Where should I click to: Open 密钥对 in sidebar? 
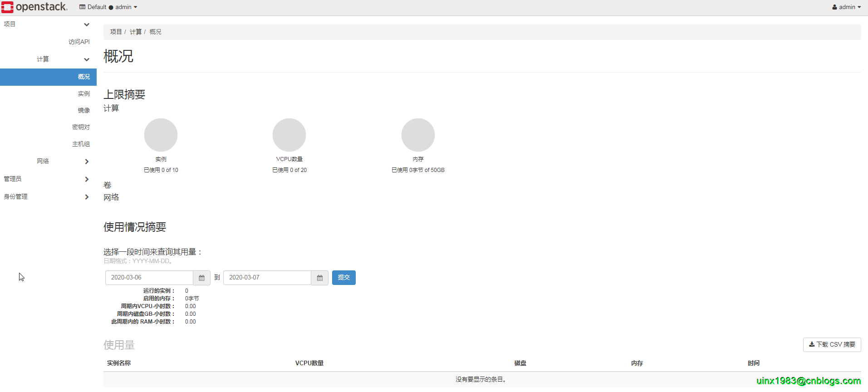(81, 127)
